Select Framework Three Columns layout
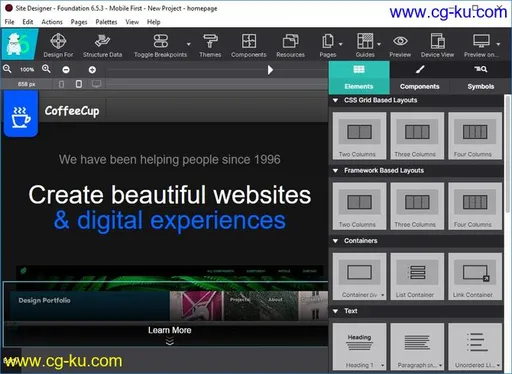Image resolution: width=512 pixels, height=374 pixels. pos(417,206)
